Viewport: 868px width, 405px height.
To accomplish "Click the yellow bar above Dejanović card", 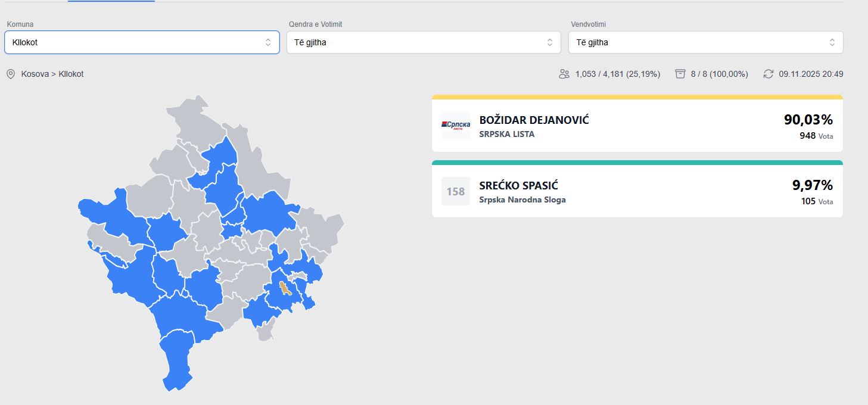I will coord(637,96).
